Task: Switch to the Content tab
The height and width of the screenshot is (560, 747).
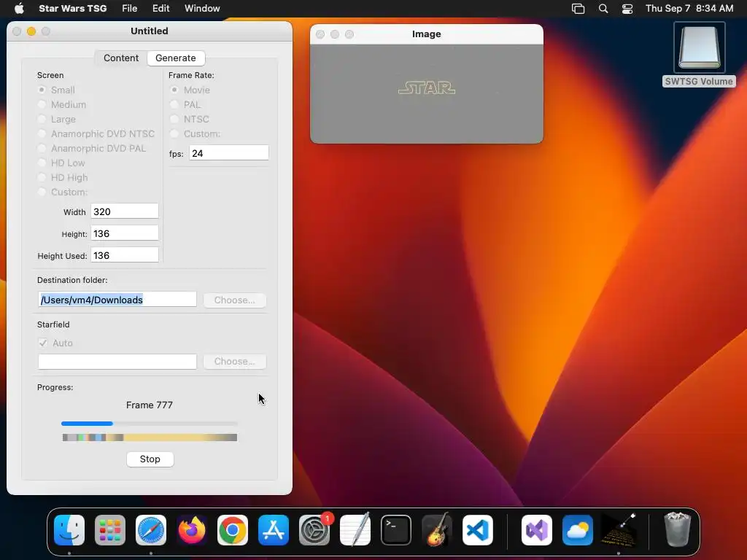Action: tap(121, 58)
